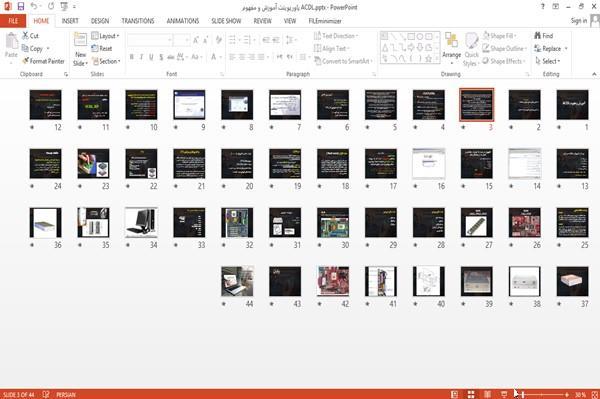Select slide 1 thumbnail
The height and width of the screenshot is (399, 600).
572,105
